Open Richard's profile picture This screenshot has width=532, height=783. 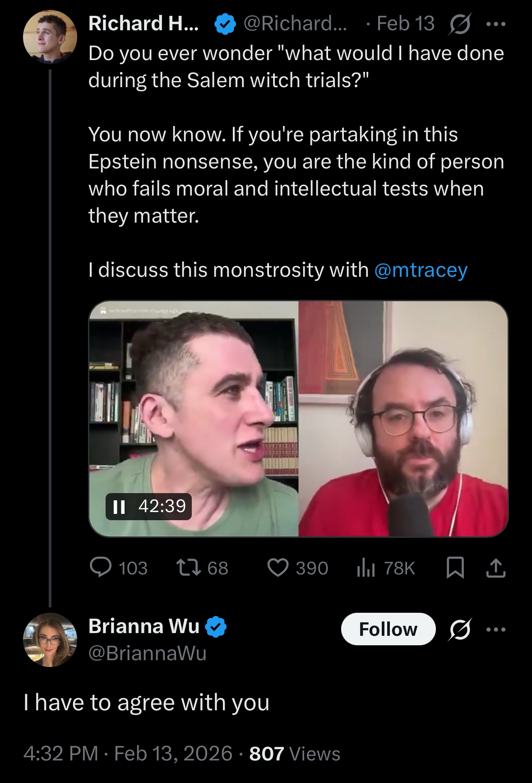pos(50,37)
